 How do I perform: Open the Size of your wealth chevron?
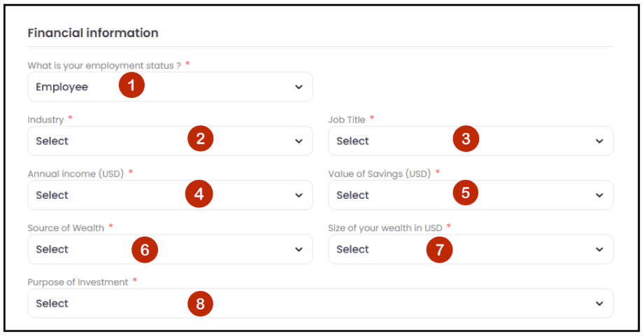(599, 249)
